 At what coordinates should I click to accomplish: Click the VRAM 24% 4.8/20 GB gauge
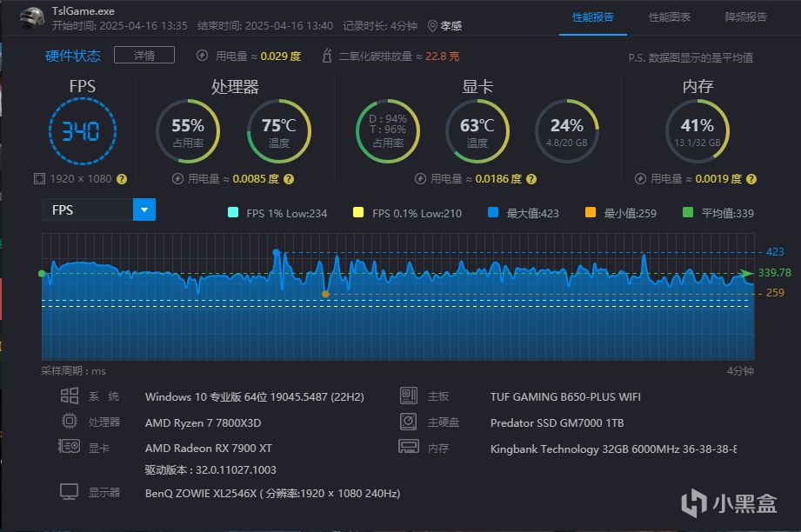(x=567, y=131)
